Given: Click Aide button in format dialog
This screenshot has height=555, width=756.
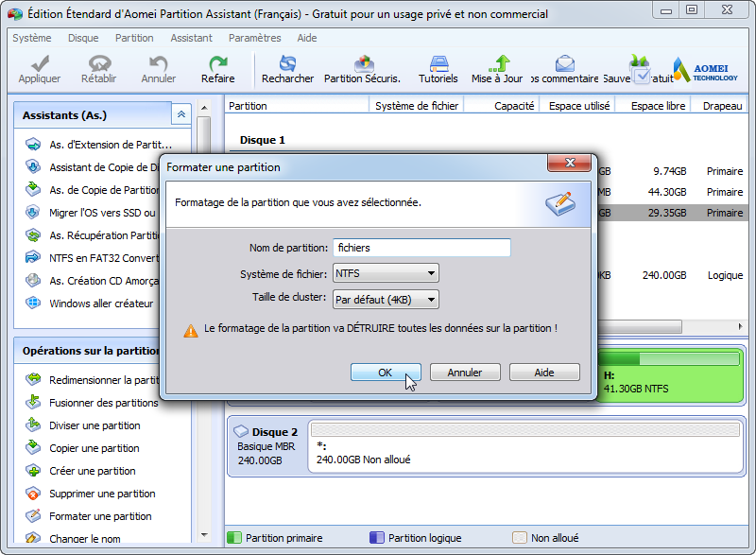Looking at the screenshot, I should [x=544, y=373].
